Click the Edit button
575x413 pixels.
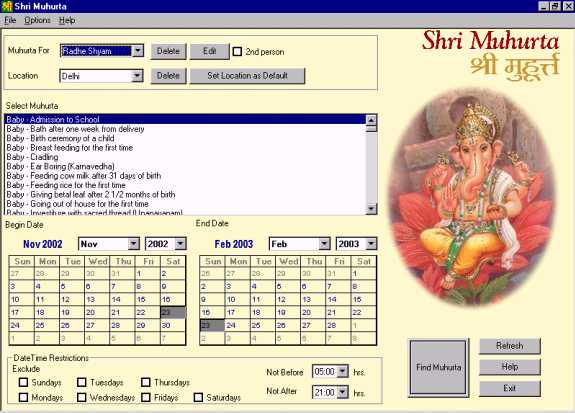pos(209,51)
